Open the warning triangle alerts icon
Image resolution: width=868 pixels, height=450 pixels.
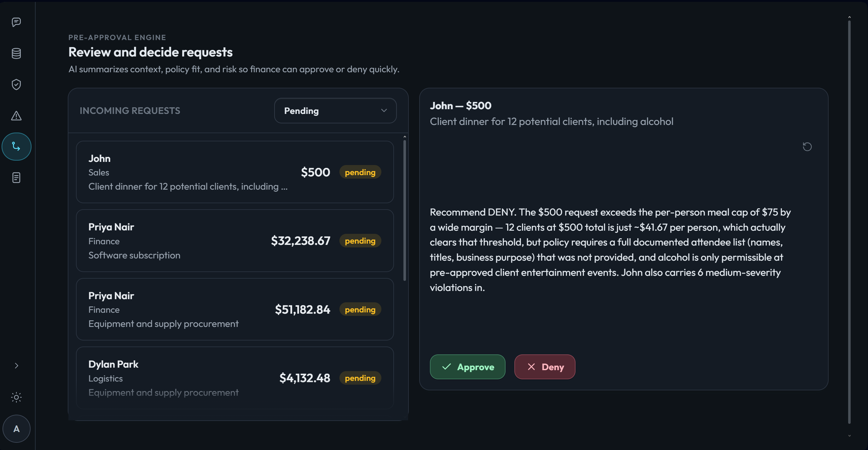16,116
